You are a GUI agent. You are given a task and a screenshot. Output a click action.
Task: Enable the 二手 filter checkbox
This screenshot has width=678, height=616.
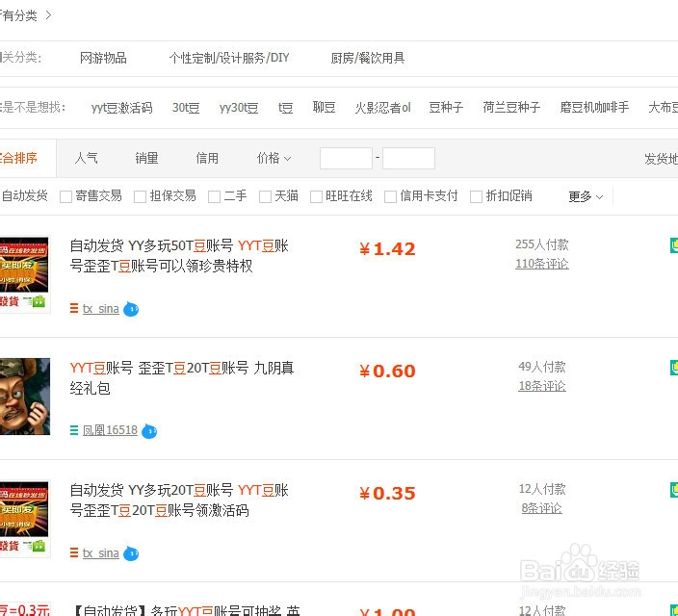[214, 196]
